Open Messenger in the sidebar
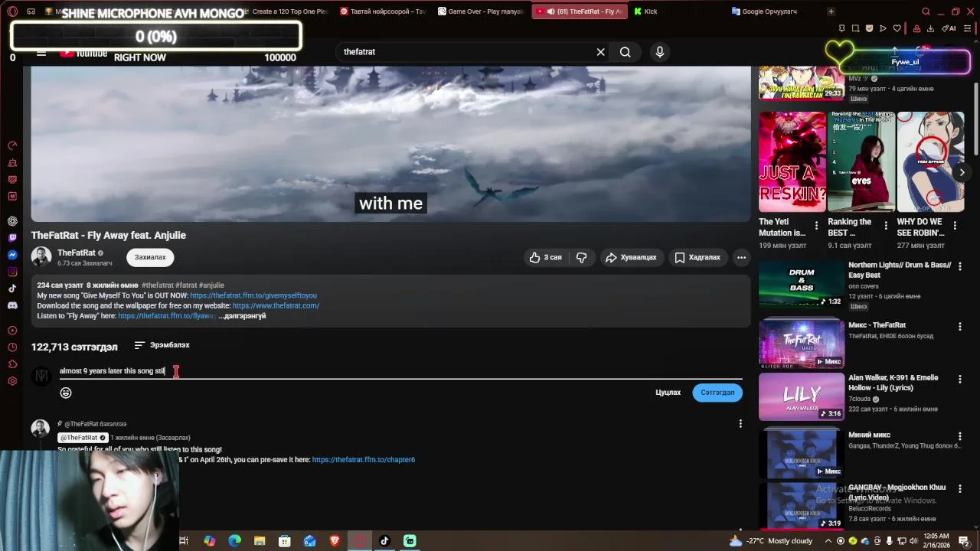The image size is (980, 551). [12, 255]
